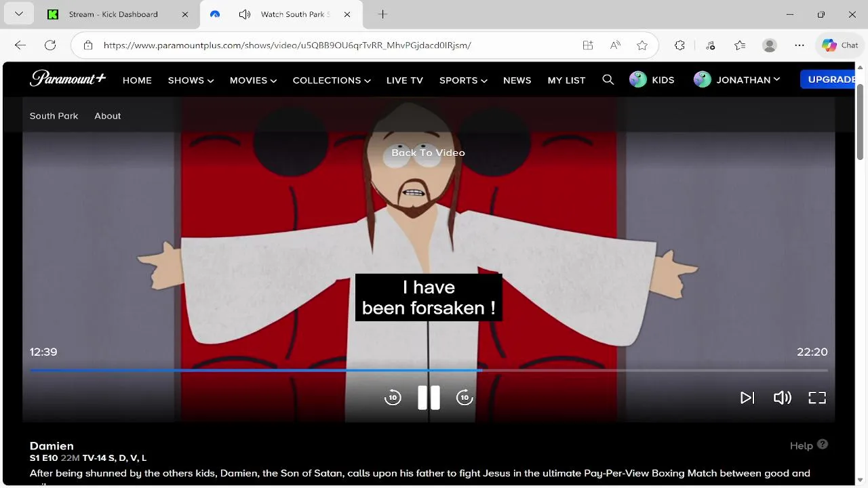Click the S1 E10 episode label
Viewport: 868px width, 488px height.
[x=44, y=458]
